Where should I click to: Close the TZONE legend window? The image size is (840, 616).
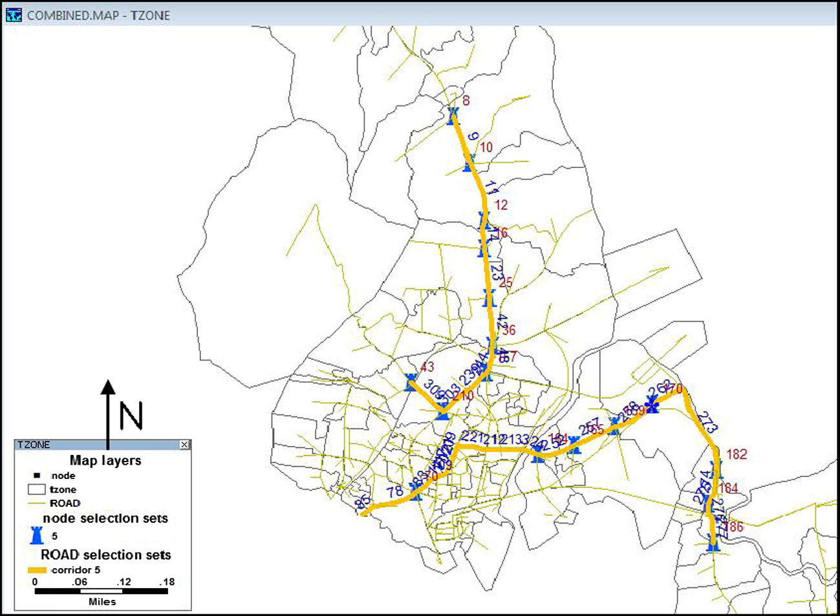point(185,445)
